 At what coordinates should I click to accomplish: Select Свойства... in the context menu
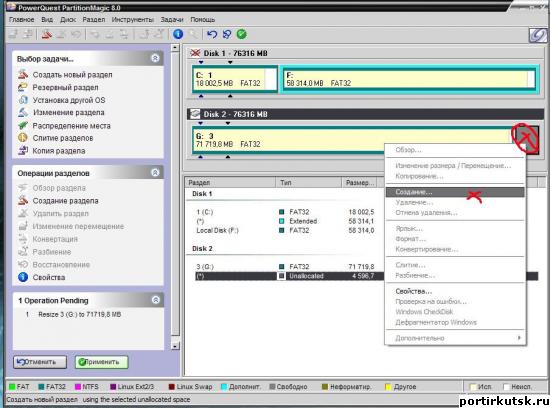(455, 291)
